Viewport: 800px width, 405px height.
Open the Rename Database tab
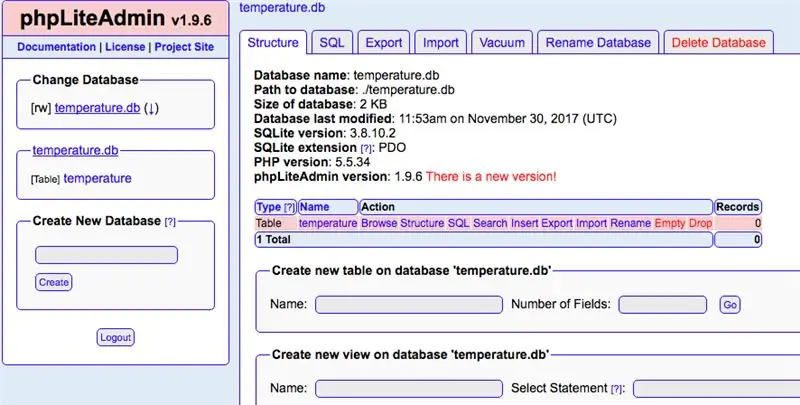(598, 43)
